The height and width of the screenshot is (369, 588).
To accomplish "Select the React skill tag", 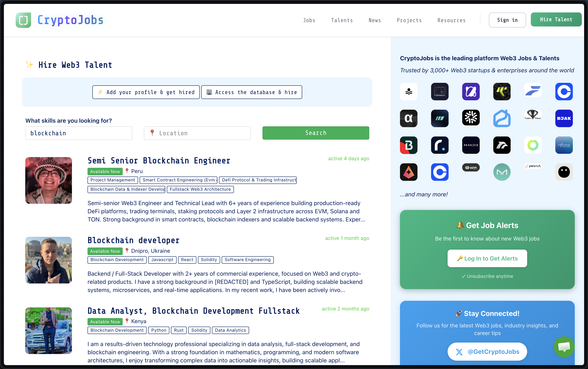I will pyautogui.click(x=187, y=260).
